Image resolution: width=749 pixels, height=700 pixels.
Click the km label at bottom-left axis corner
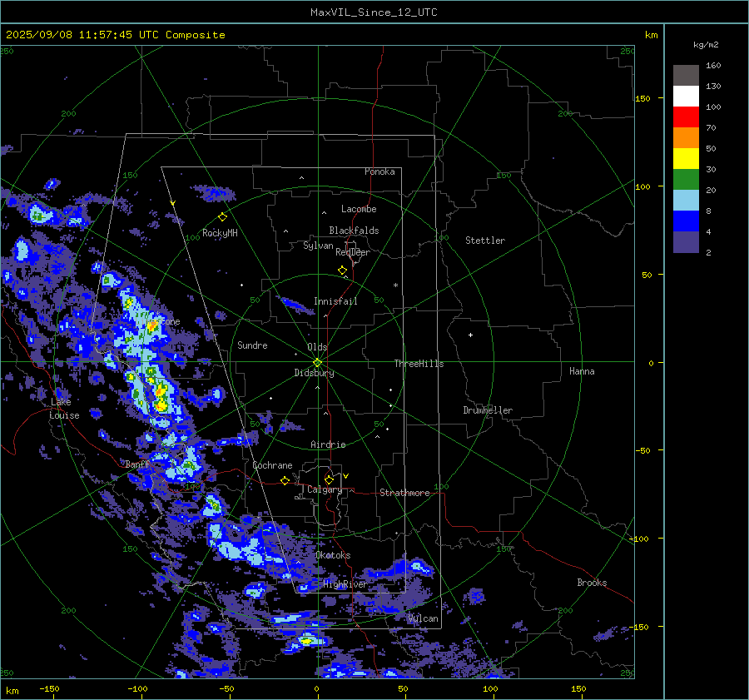12,691
